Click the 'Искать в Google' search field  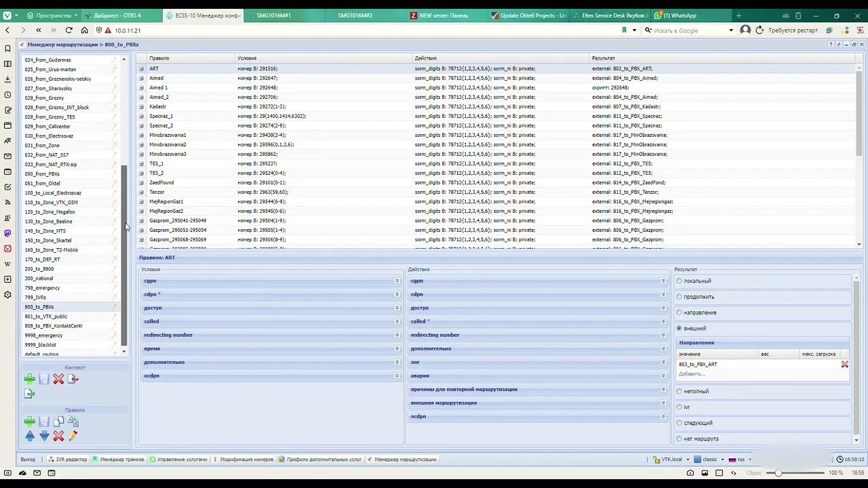(x=688, y=30)
